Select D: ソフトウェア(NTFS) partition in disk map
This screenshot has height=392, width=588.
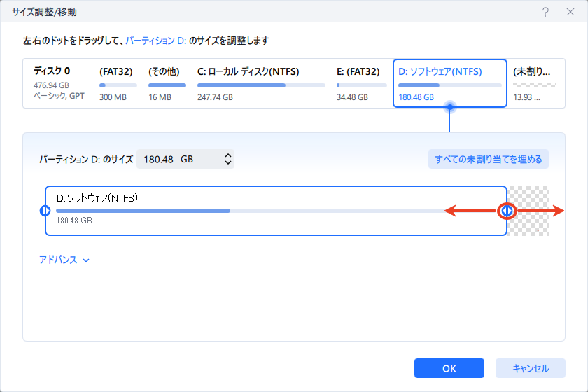pyautogui.click(x=449, y=83)
